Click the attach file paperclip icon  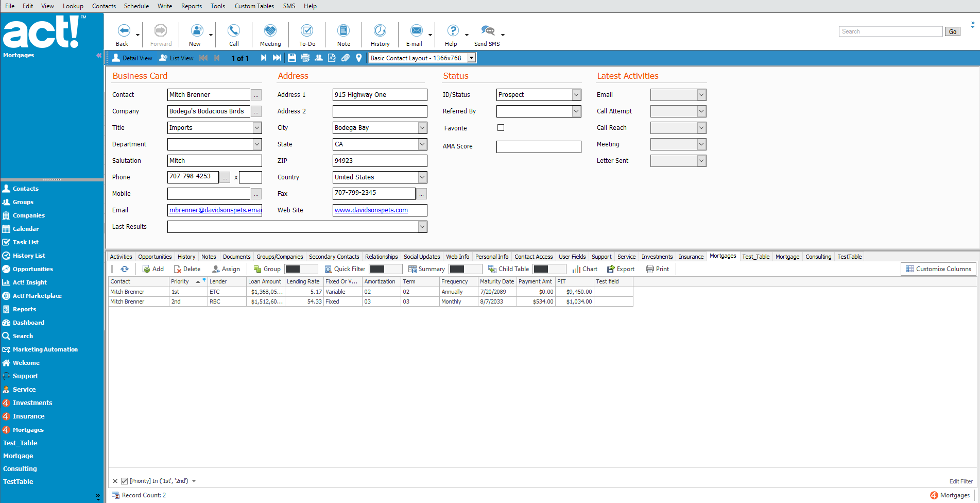346,58
